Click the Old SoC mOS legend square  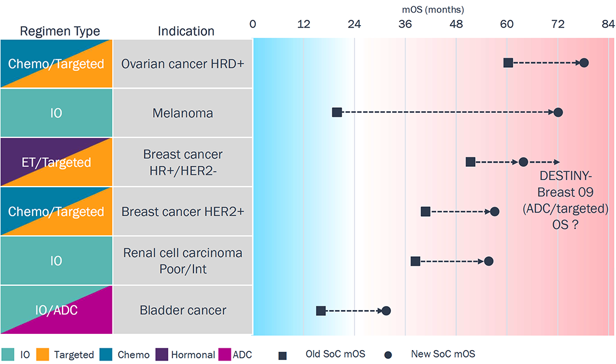[283, 354]
